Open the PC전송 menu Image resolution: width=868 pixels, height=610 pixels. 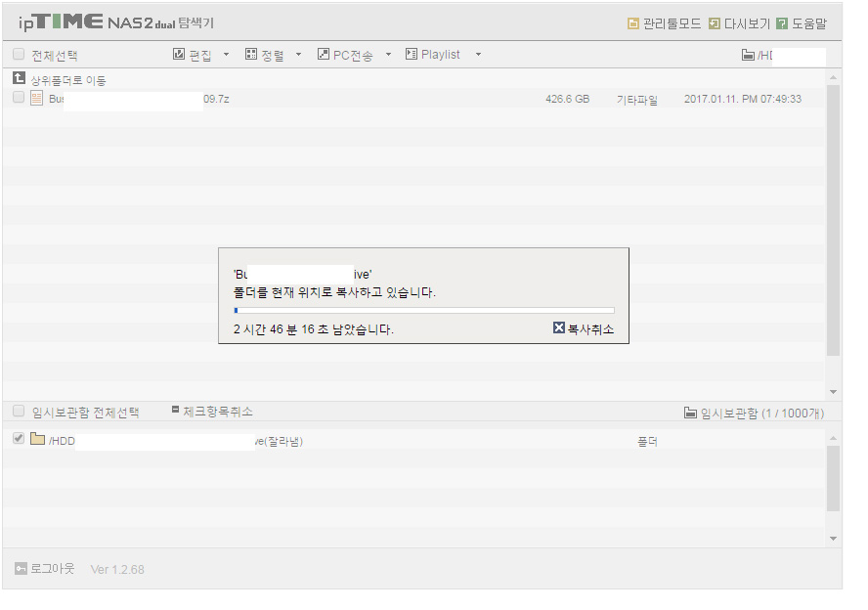354,54
